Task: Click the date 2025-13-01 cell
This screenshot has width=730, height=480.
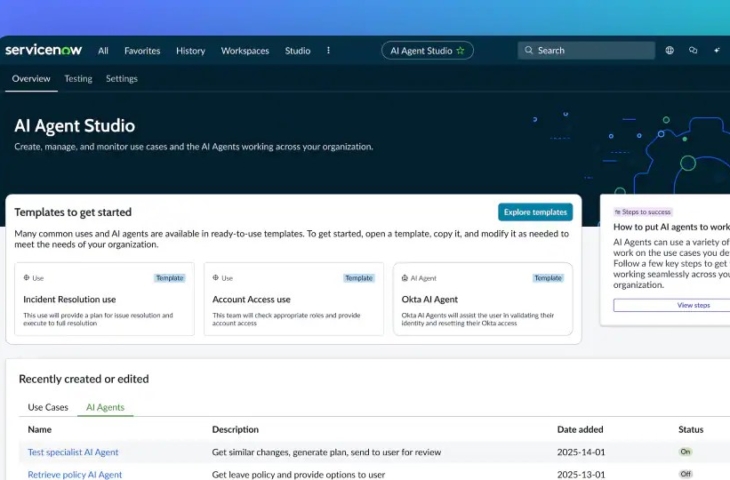Action: coord(581,474)
